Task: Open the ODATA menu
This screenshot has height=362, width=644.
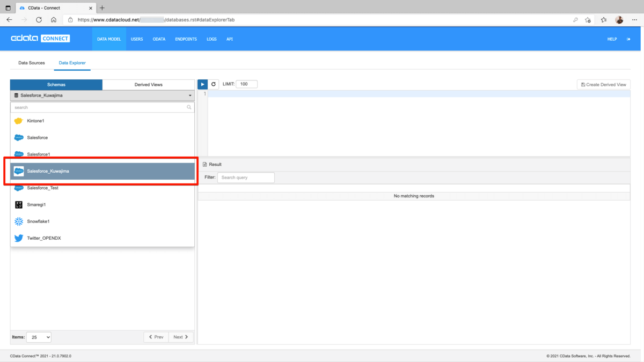Action: pyautogui.click(x=159, y=39)
